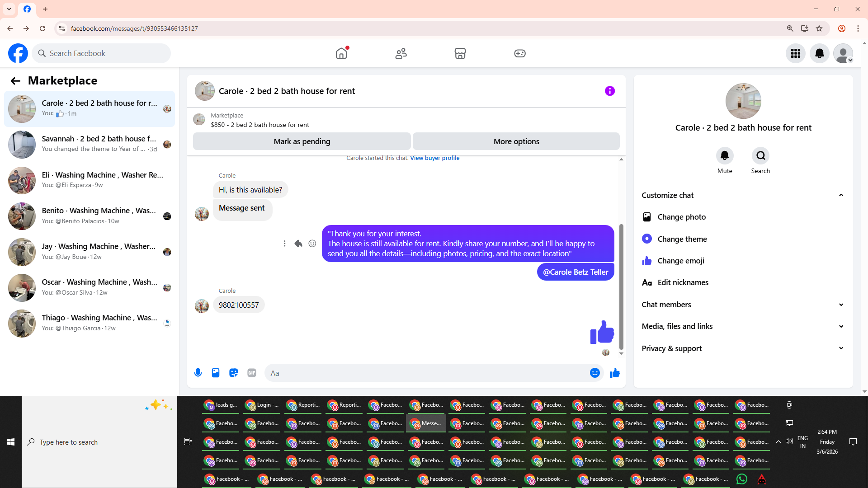Open the Change theme color option

click(x=682, y=239)
